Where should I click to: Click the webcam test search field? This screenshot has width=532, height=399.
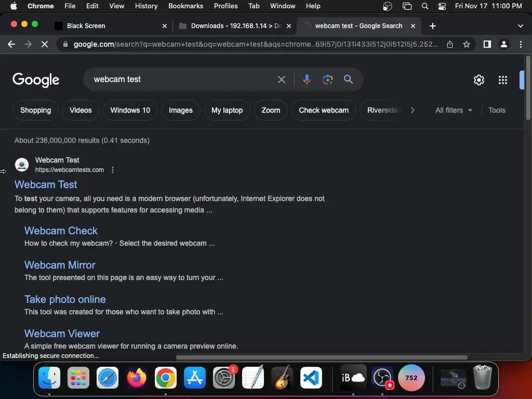click(183, 79)
